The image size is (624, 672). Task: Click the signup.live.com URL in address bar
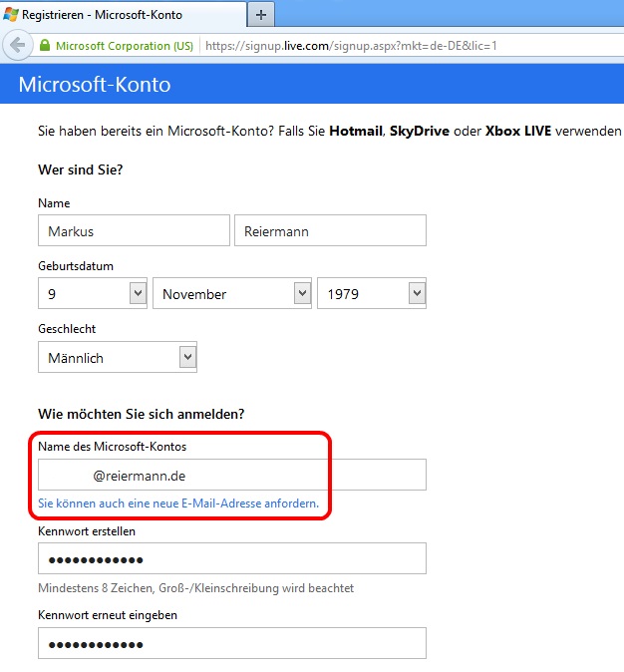pyautogui.click(x=351, y=46)
